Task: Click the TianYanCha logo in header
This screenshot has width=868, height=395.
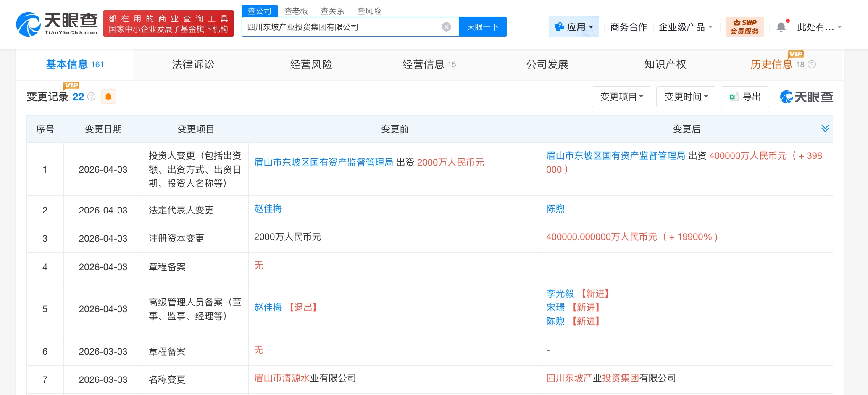Action: coord(57,24)
